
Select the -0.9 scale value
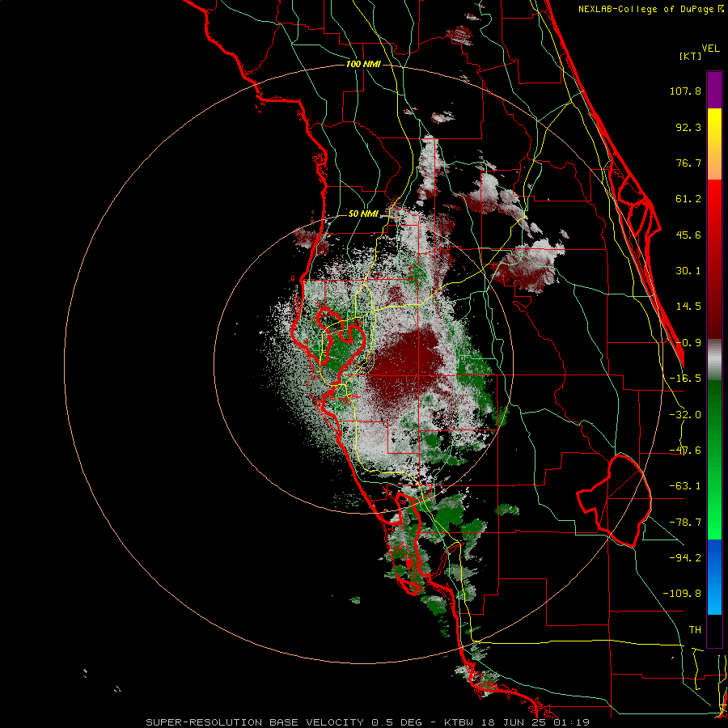point(688,343)
